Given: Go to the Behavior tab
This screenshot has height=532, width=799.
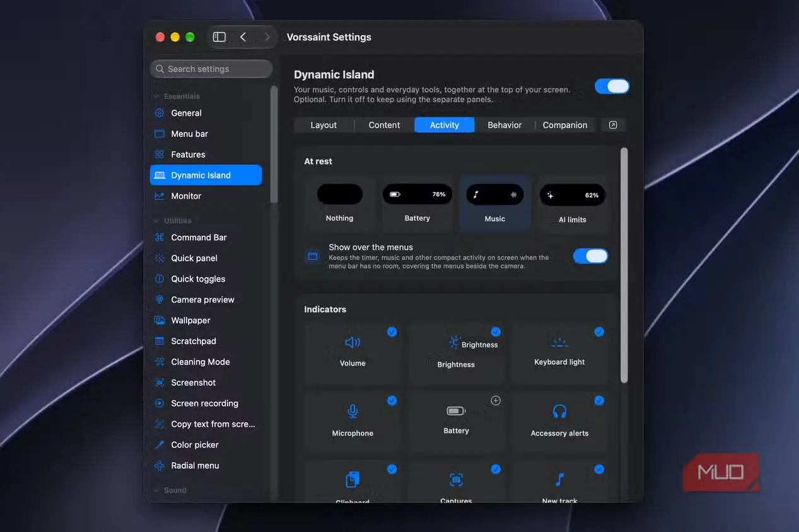Looking at the screenshot, I should click(x=504, y=125).
